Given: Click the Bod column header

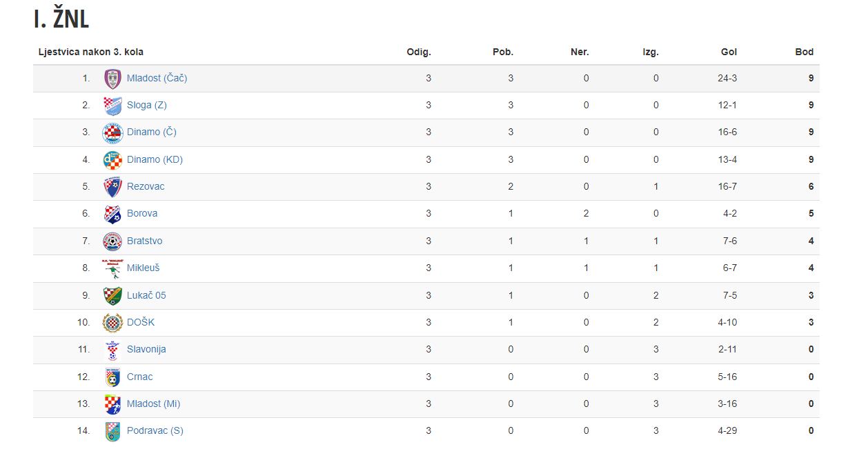Looking at the screenshot, I should [x=805, y=52].
